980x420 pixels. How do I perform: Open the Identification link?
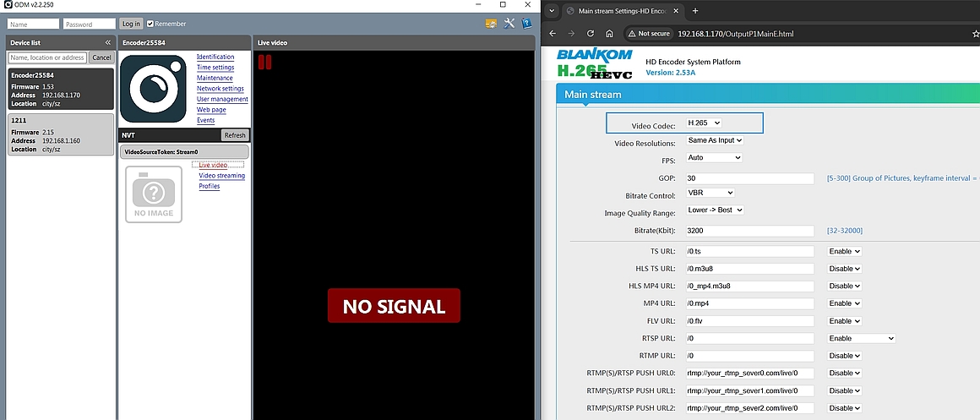pos(215,57)
